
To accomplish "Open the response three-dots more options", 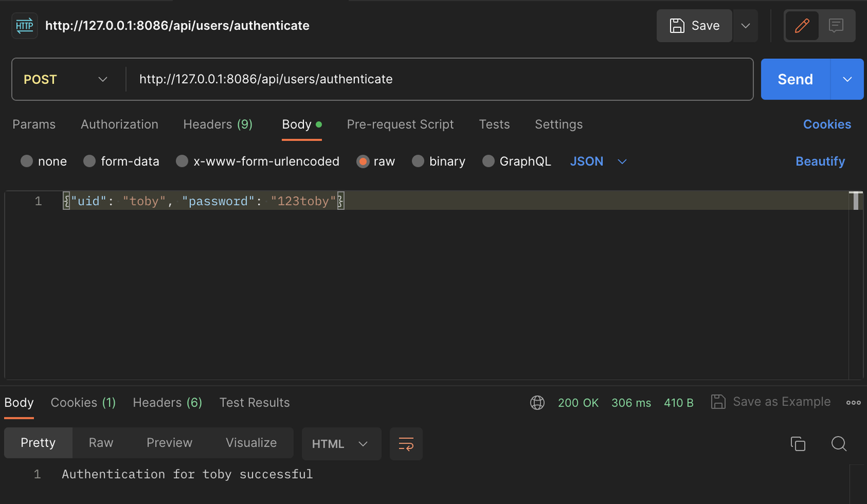I will [853, 402].
